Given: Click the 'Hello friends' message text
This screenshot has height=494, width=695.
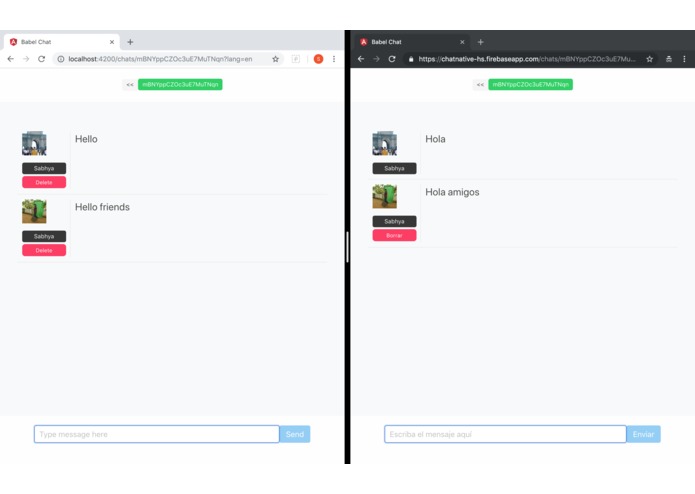Looking at the screenshot, I should 102,207.
